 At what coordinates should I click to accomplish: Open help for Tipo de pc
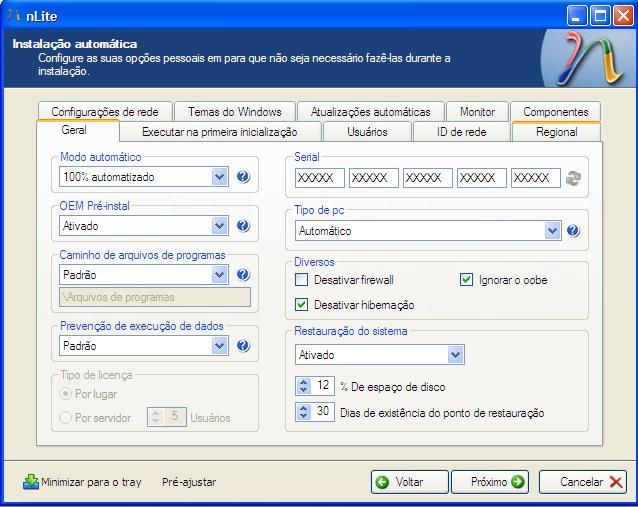click(573, 231)
